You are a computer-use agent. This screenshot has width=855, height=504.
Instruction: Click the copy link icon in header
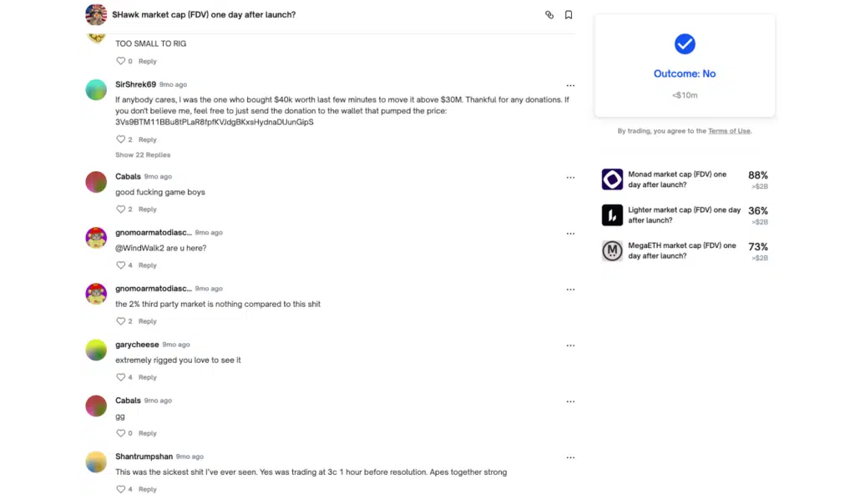549,15
